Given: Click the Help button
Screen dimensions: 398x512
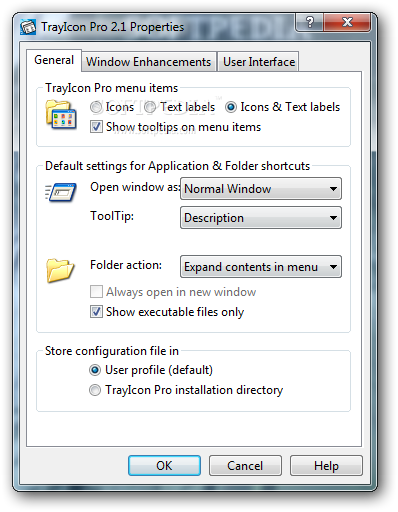Looking at the screenshot, I should 326,466.
